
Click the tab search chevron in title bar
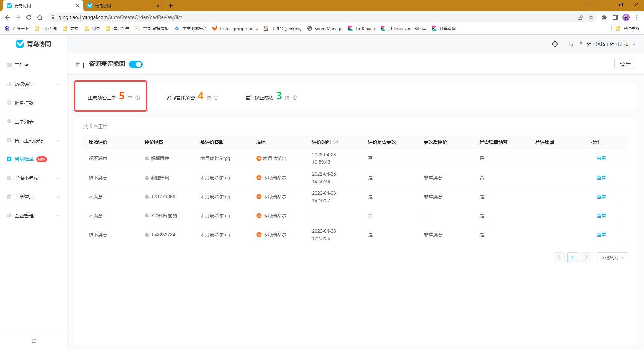tap(590, 5)
